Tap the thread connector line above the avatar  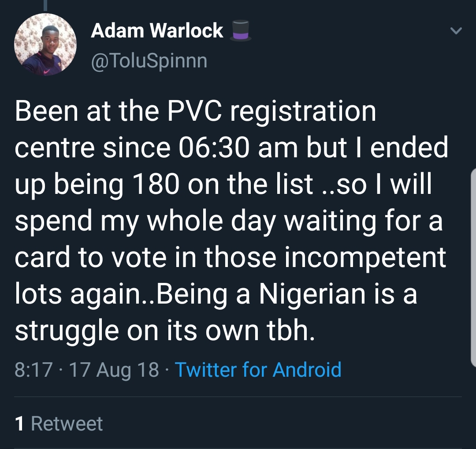tap(45, 4)
